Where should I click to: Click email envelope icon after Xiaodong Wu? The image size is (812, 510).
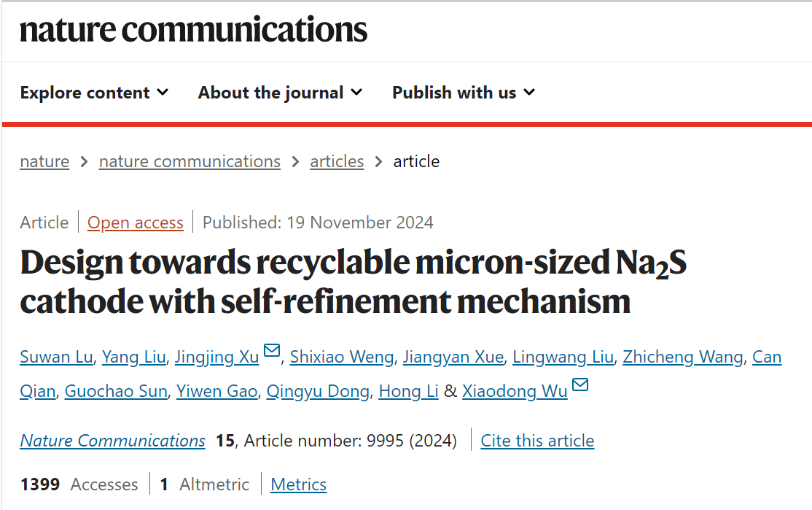580,385
